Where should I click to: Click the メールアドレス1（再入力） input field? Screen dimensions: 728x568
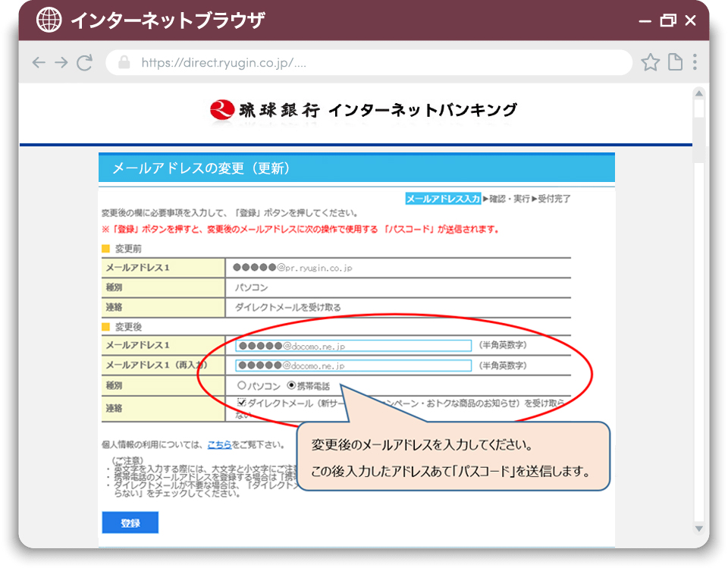click(x=353, y=366)
